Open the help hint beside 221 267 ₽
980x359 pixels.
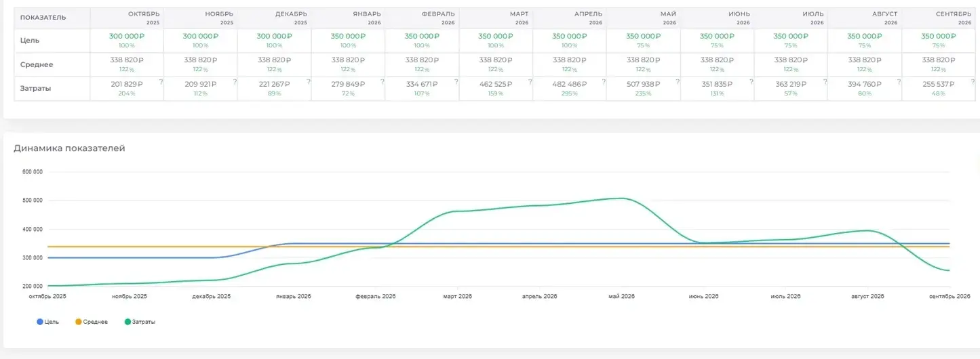click(309, 81)
